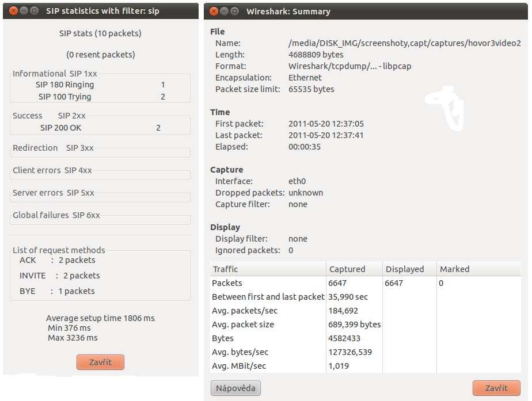Click the 'SIP 200 OK' entry
The height and width of the screenshot is (401, 532).
click(x=100, y=128)
